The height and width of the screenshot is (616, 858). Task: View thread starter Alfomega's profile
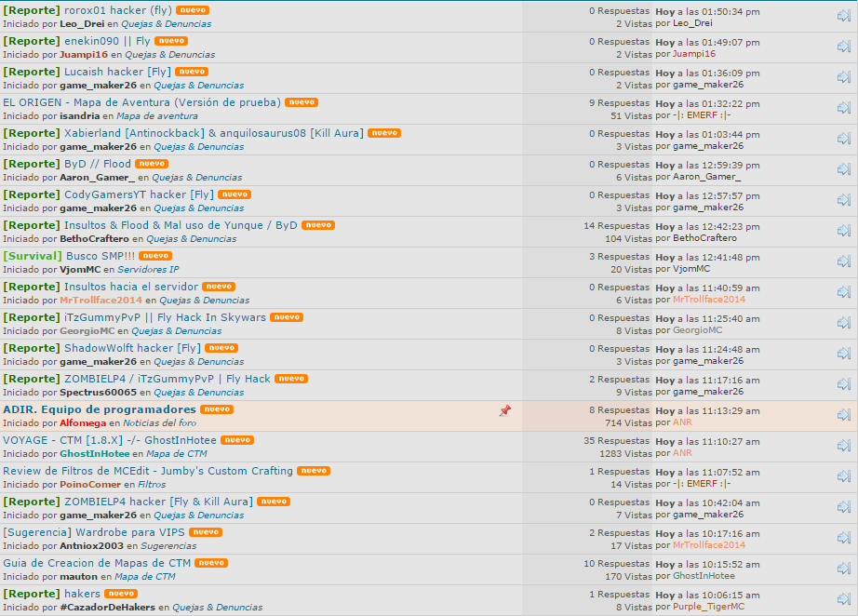tap(83, 422)
